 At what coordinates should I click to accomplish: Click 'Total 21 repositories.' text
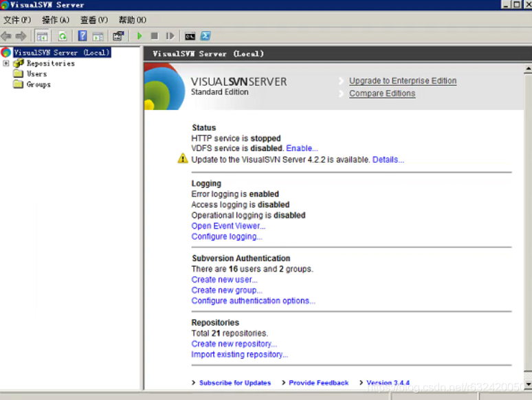[230, 333]
